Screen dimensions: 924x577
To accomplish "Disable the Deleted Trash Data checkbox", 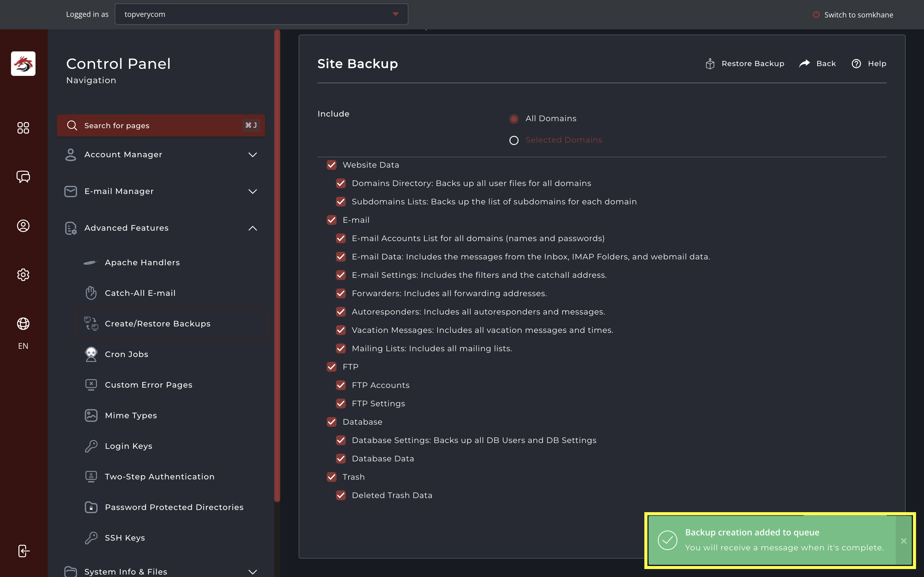I will (x=341, y=495).
